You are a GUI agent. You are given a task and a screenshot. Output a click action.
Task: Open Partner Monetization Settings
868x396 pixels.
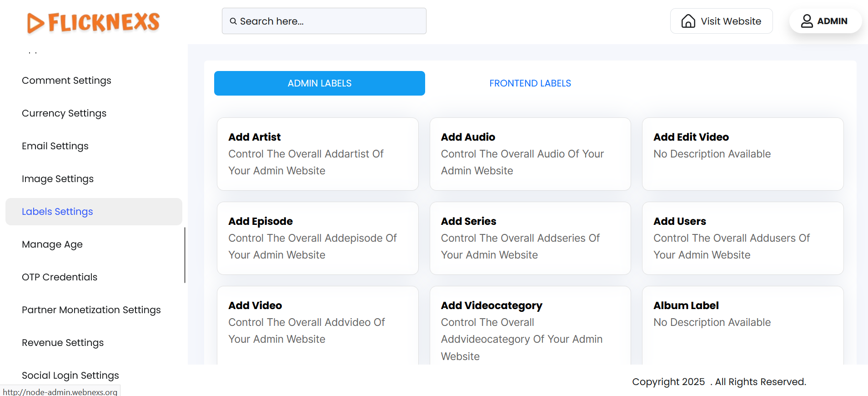pyautogui.click(x=91, y=310)
